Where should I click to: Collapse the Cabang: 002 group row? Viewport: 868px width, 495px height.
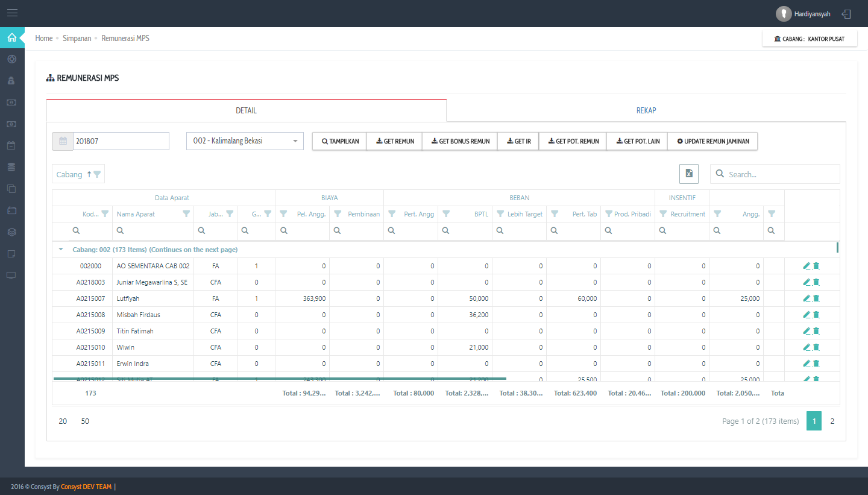[x=61, y=250]
